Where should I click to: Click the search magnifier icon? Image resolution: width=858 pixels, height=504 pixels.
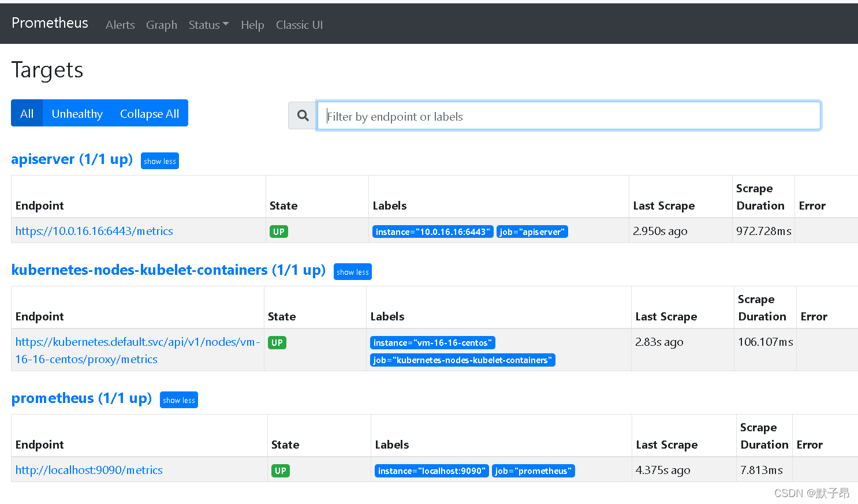(x=303, y=115)
